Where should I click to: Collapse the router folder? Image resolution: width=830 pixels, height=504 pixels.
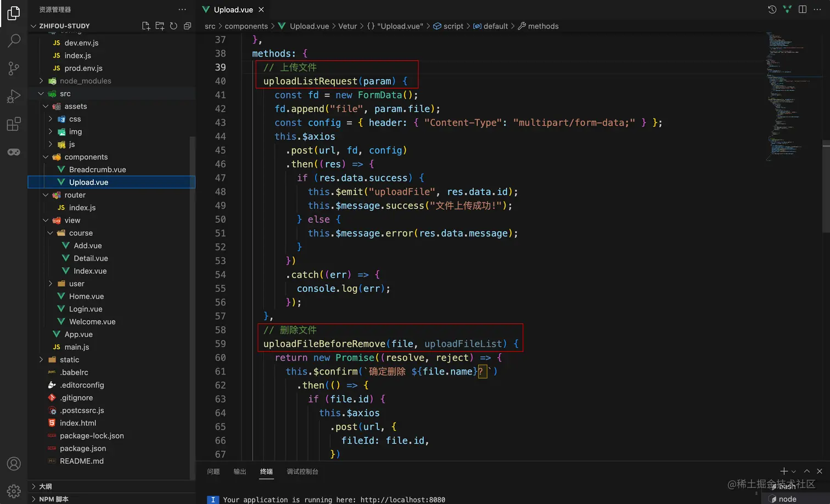(x=46, y=195)
